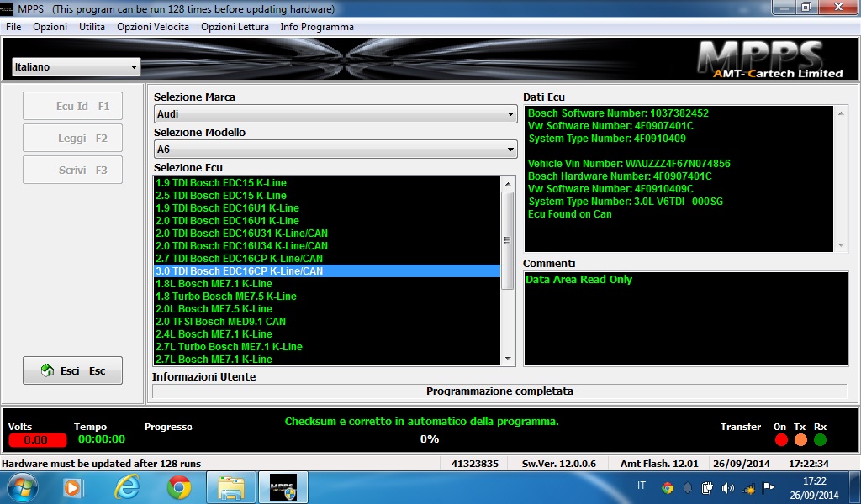The image size is (861, 504).
Task: Click the Vehicle Vin Number line
Action: [629, 164]
